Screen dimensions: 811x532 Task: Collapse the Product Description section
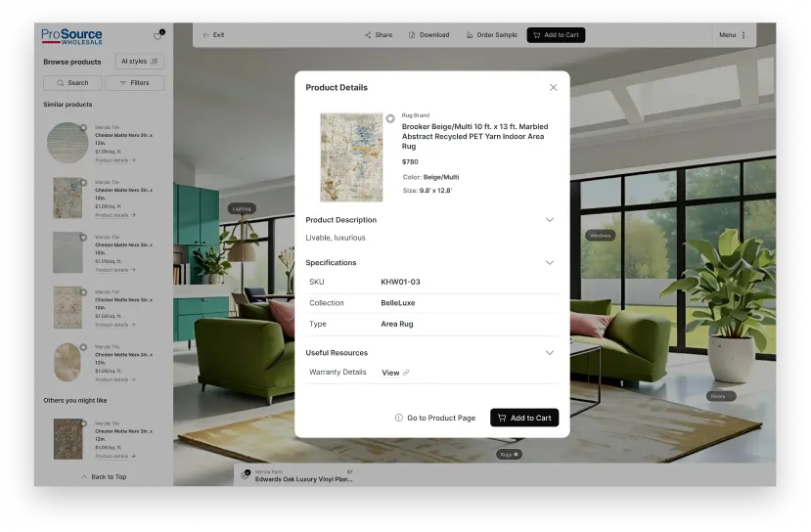(x=550, y=220)
